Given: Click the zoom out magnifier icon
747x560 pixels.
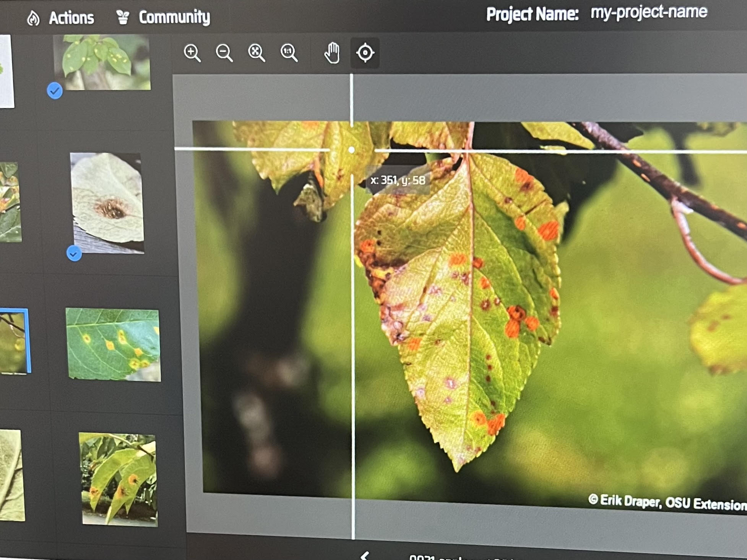Looking at the screenshot, I should coord(224,53).
